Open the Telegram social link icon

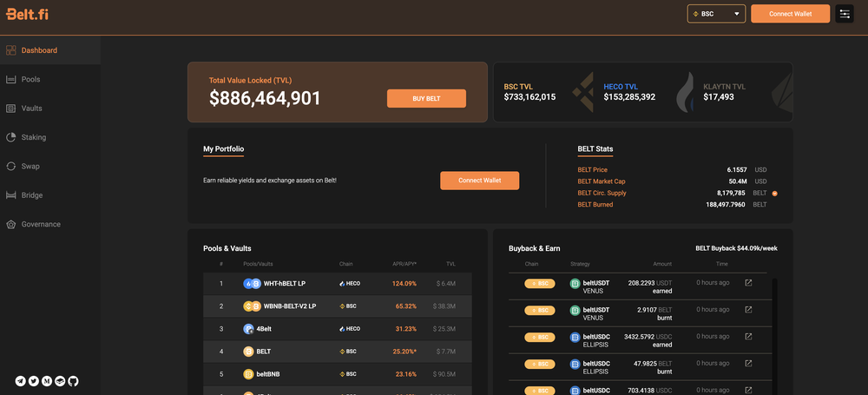(21, 381)
